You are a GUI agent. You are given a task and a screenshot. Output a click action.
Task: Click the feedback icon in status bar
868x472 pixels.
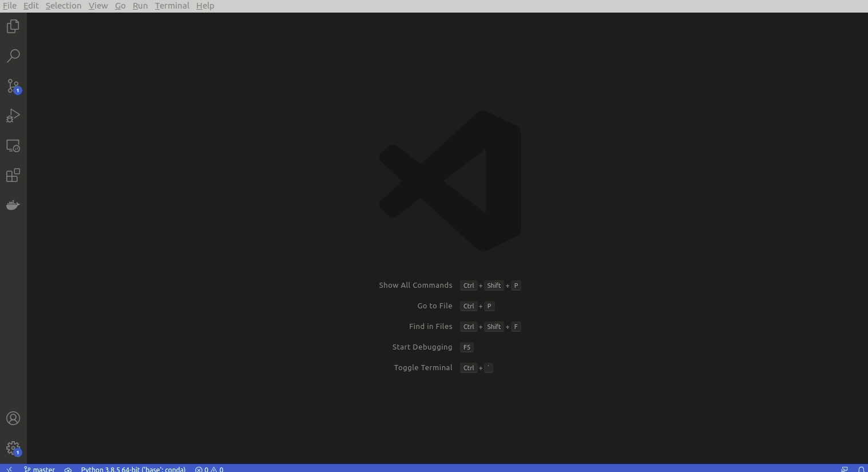pyautogui.click(x=845, y=469)
